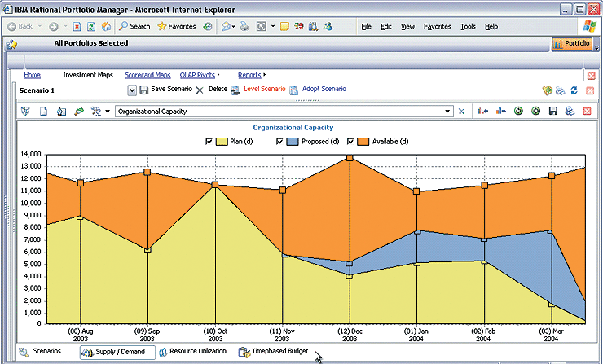Click the map export icon in scenario bar
This screenshot has width=603, height=364.
coord(547,90)
